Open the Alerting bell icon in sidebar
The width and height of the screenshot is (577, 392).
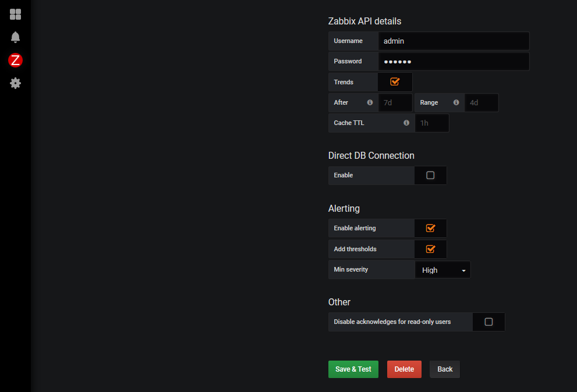coord(16,37)
